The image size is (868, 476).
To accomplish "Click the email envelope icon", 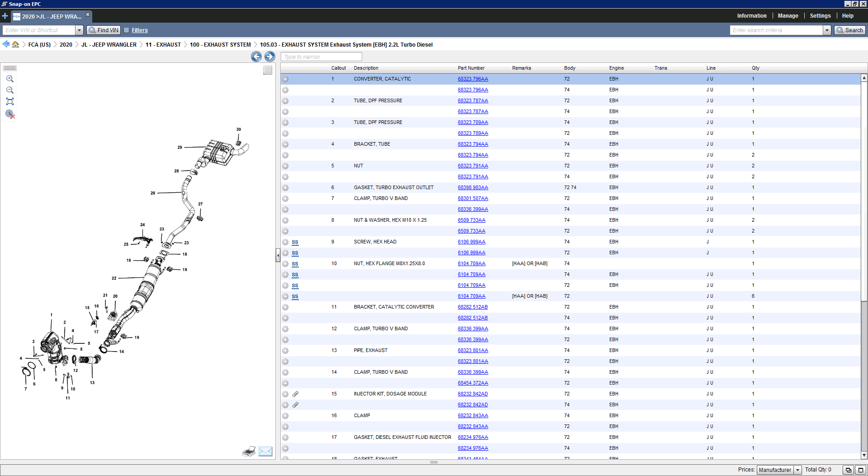I will point(265,451).
